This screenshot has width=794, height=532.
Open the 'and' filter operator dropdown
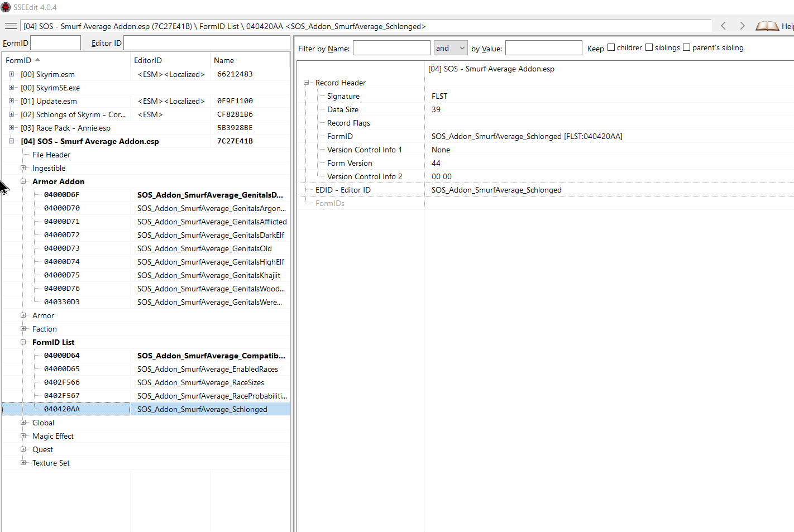[x=451, y=48]
